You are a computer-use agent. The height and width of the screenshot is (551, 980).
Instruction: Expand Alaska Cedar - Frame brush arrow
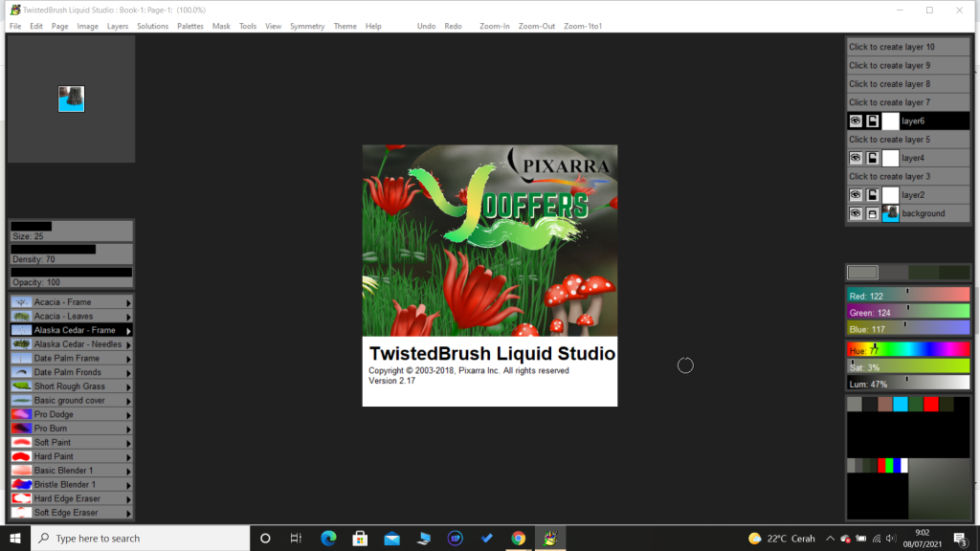(x=128, y=331)
